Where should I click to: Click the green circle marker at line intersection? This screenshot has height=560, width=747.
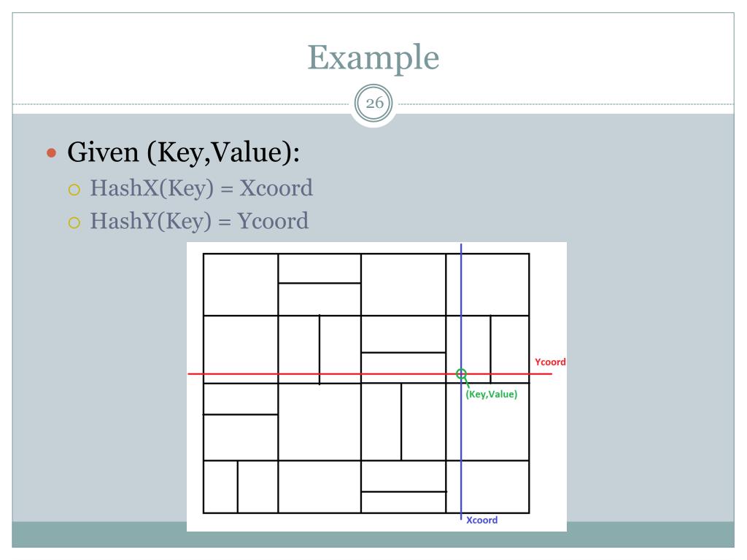tap(461, 374)
